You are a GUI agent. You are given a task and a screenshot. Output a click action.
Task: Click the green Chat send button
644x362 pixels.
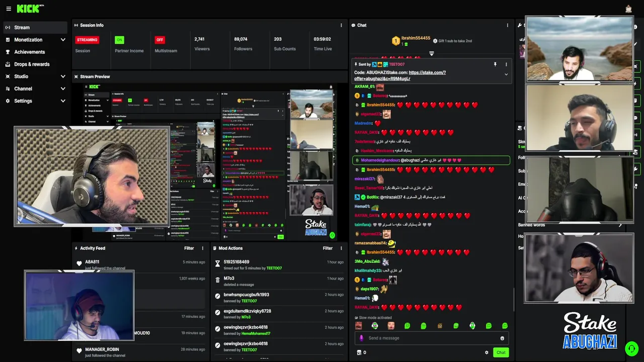tap(501, 352)
